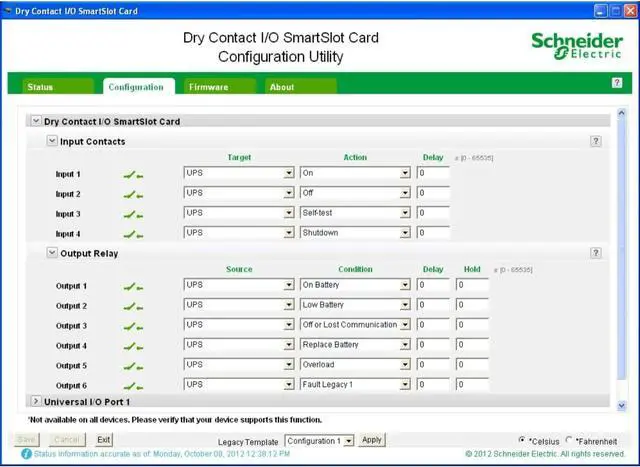
Task: Select the Celsius temperature option
Action: [523, 440]
